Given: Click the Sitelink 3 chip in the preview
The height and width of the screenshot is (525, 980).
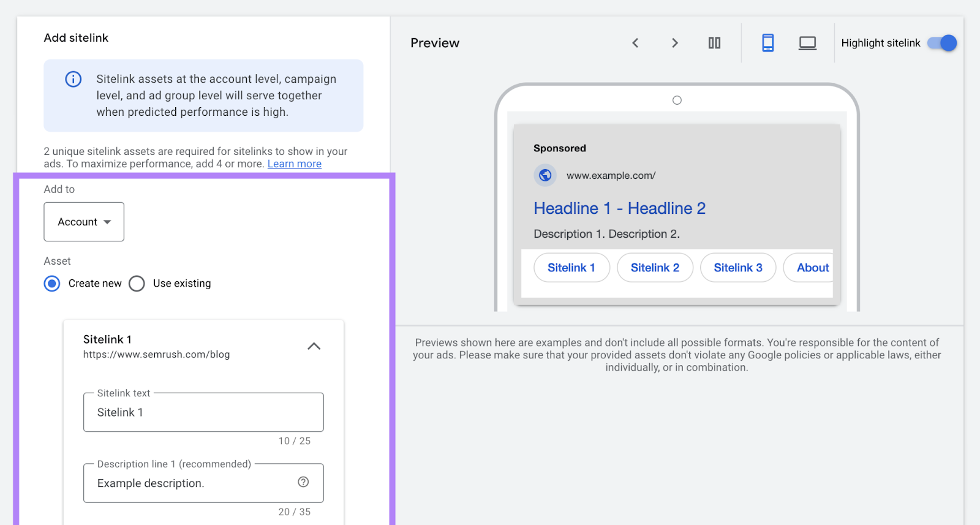Looking at the screenshot, I should click(738, 268).
